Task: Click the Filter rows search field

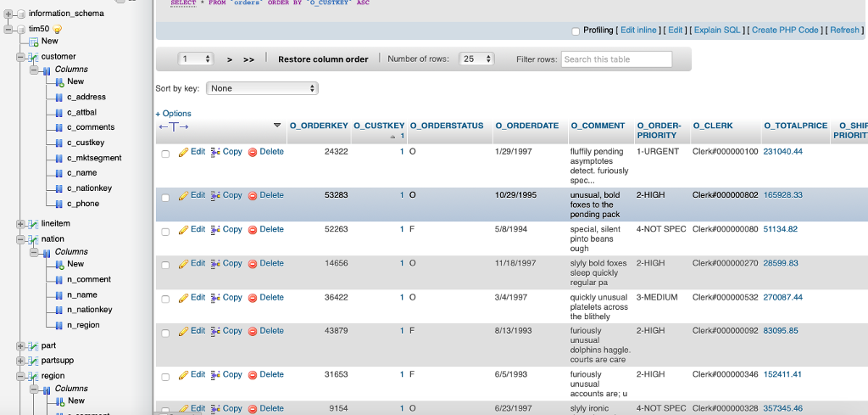Action: 617,59
